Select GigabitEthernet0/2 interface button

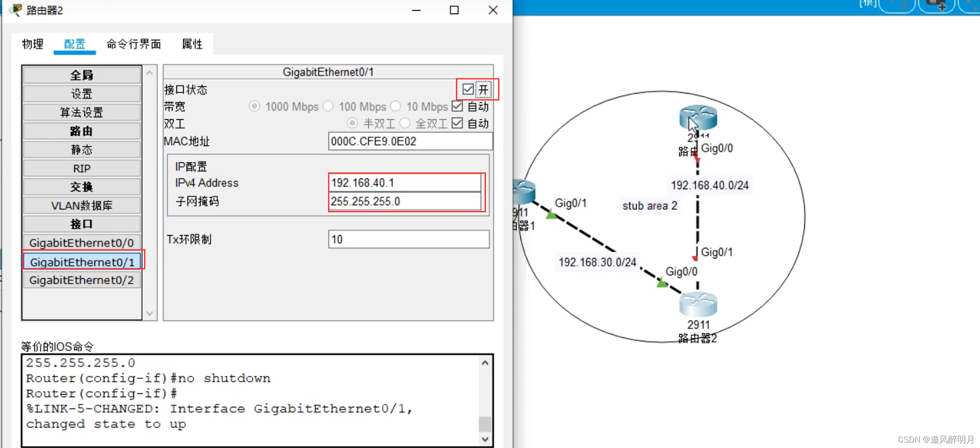(82, 280)
